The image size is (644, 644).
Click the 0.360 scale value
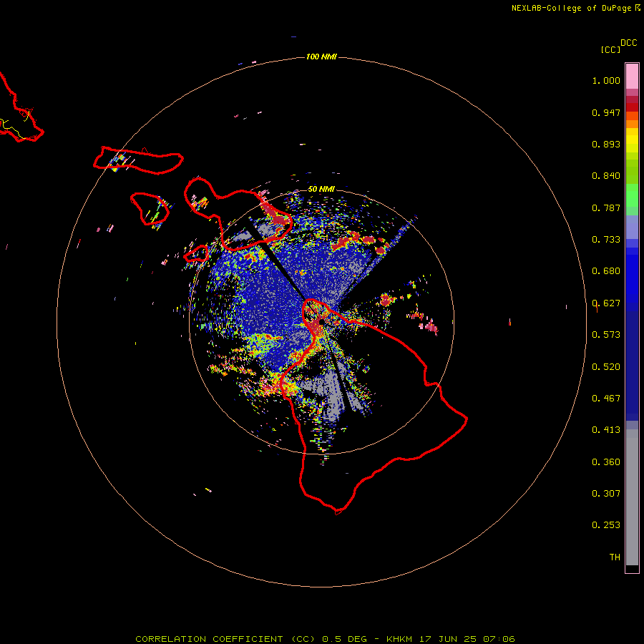coord(606,462)
